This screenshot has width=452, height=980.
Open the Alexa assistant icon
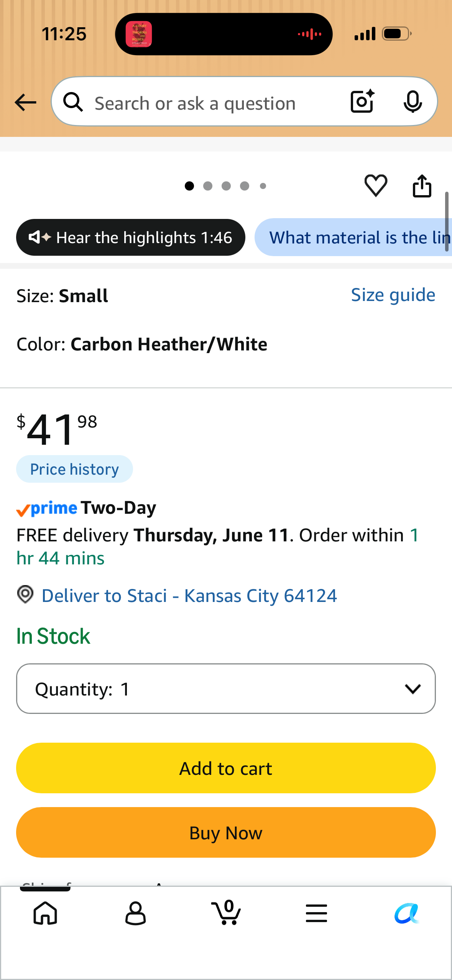coord(407,913)
